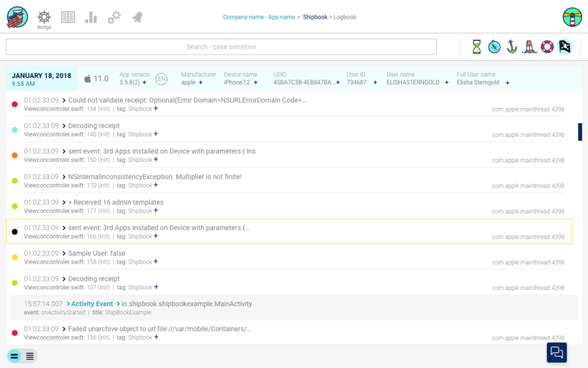This screenshot has height=368, width=588.
Task: Add App version 3.5.8(2) filter plus
Action: pyautogui.click(x=145, y=83)
